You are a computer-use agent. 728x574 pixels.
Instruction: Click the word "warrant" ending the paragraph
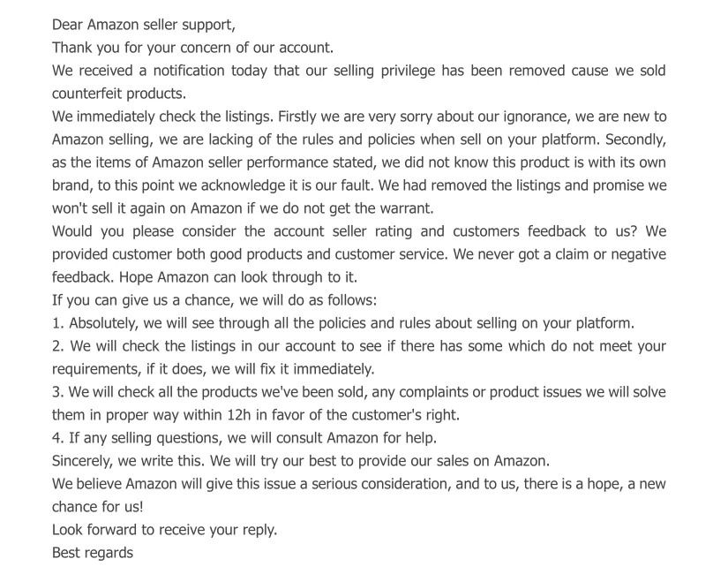pos(407,208)
